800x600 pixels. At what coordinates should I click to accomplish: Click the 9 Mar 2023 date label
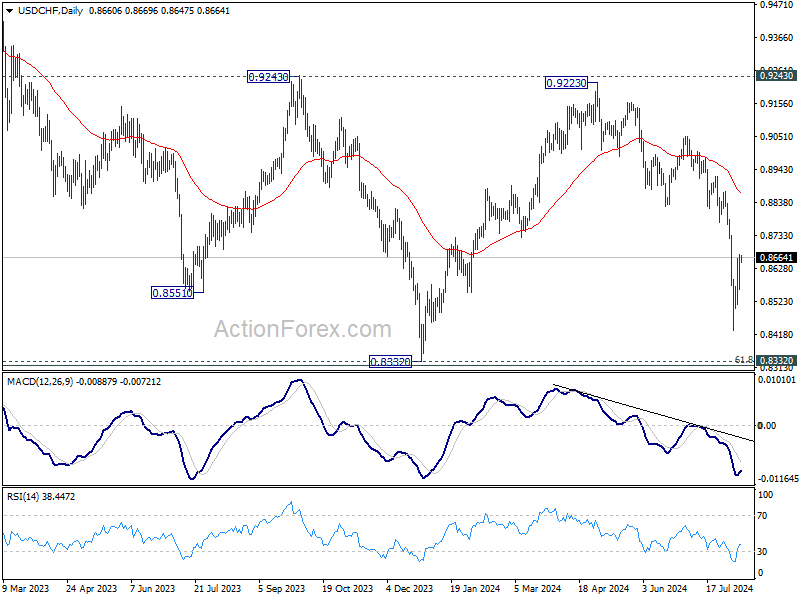click(26, 589)
